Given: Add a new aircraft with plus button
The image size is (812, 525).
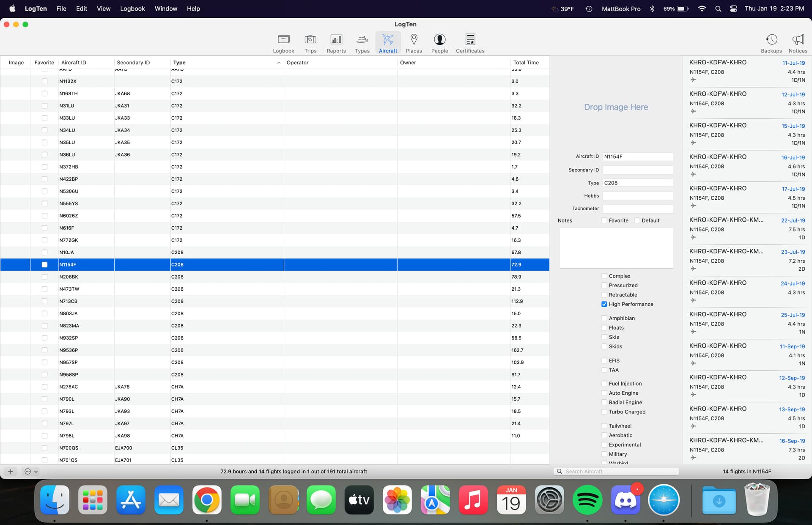Looking at the screenshot, I should [x=11, y=471].
